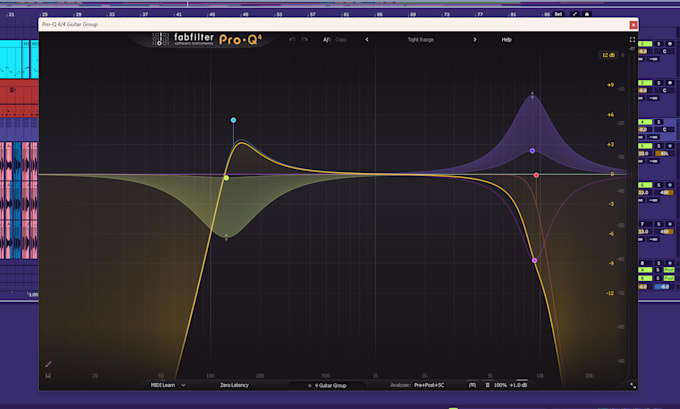Screen dimensions: 680x409
Task: Solo track 6 in the mixer
Action: [659, 185]
